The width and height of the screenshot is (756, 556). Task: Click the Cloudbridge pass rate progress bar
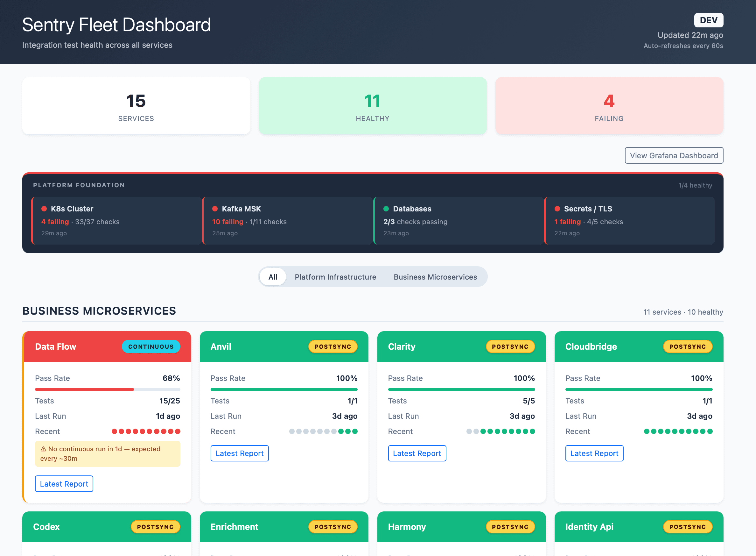tap(639, 389)
